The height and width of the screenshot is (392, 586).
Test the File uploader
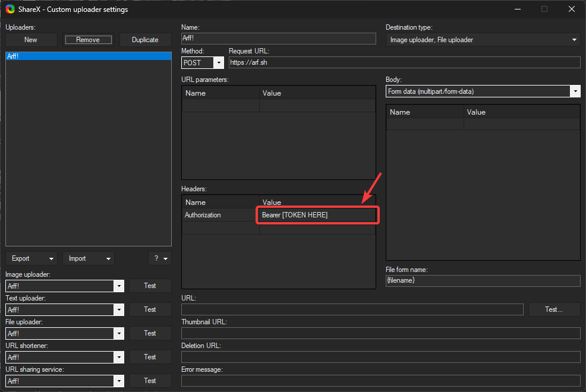[150, 333]
